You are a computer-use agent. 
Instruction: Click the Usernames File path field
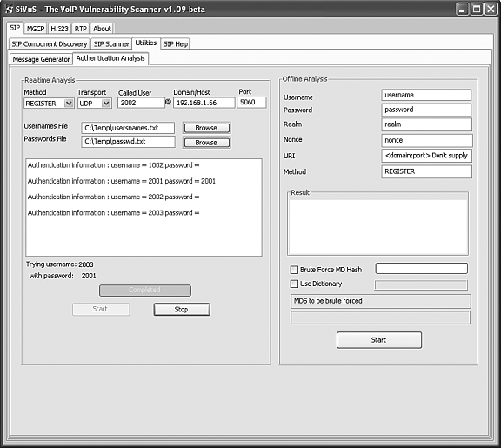point(128,128)
